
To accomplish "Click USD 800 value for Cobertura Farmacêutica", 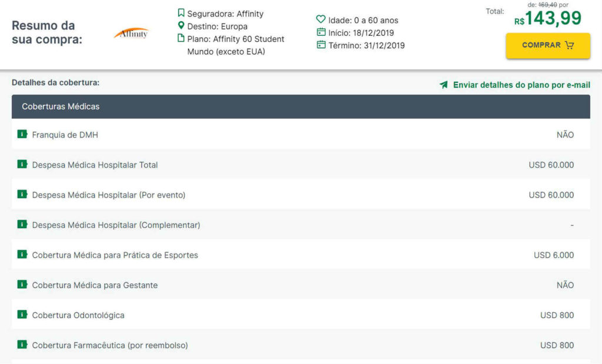I will click(x=557, y=345).
